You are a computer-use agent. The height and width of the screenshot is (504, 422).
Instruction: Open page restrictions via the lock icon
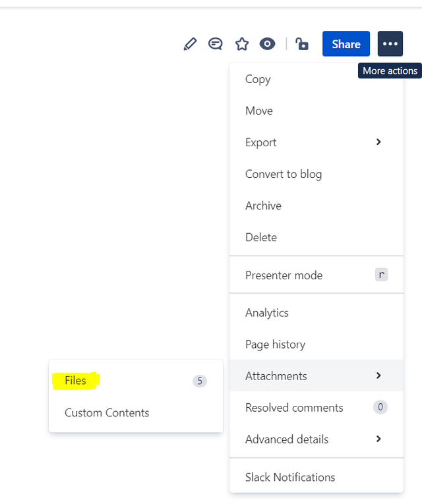tap(302, 44)
